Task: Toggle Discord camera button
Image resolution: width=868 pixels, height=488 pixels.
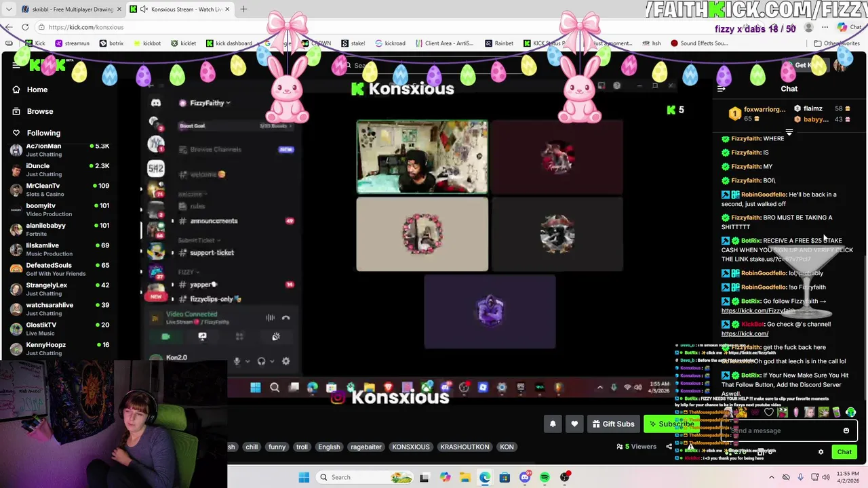Action: click(165, 336)
